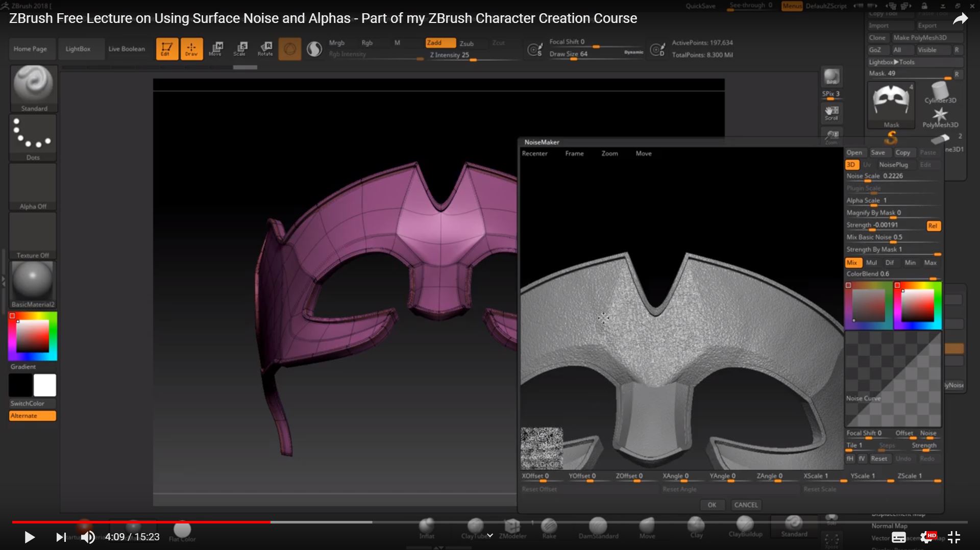Screen dimensions: 980x550
Task: Click Zoom in NoiseMaker preview
Action: pos(609,153)
